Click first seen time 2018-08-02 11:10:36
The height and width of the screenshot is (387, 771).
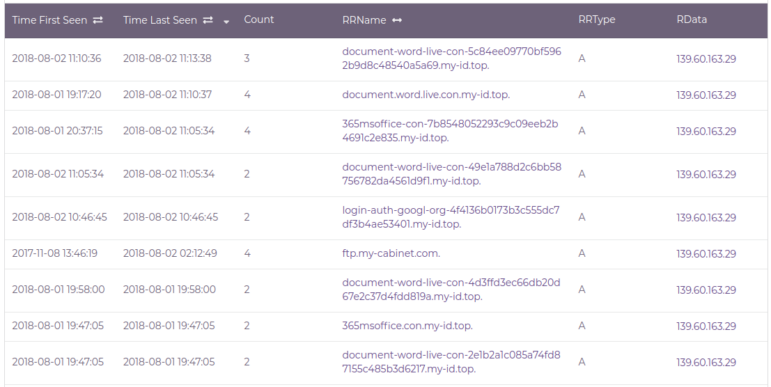tap(57, 59)
